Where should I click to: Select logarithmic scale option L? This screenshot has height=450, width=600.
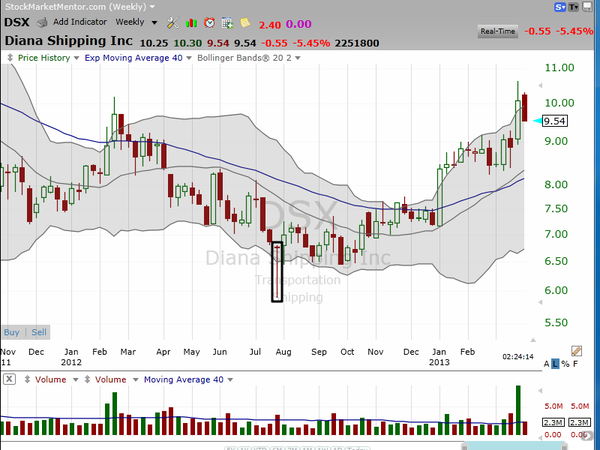point(555,364)
